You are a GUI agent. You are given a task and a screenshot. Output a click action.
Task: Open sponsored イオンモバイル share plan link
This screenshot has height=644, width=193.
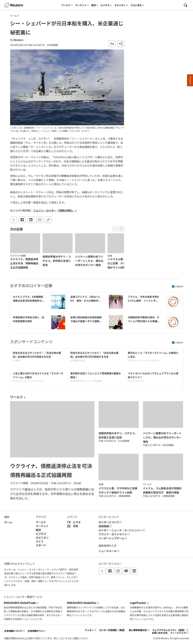(x=153, y=375)
